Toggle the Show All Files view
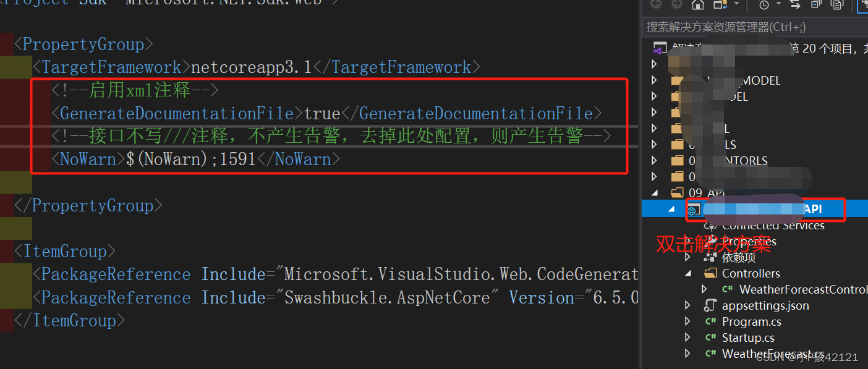This screenshot has height=369, width=868. [836, 6]
